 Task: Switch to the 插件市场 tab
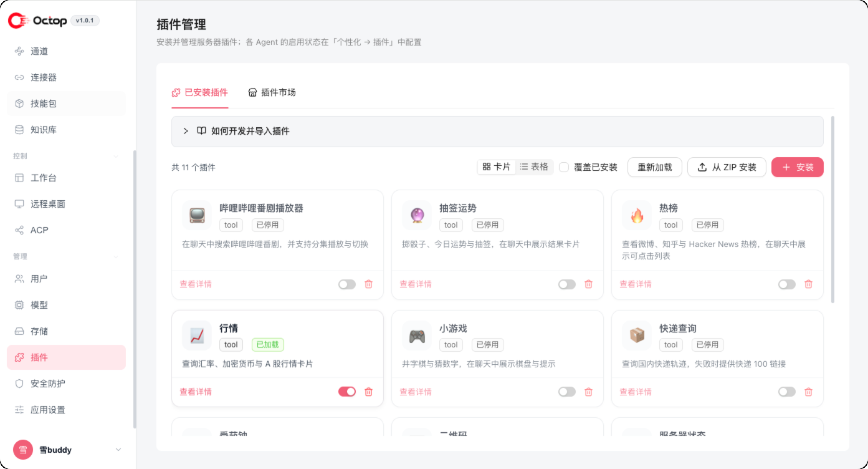click(x=272, y=92)
